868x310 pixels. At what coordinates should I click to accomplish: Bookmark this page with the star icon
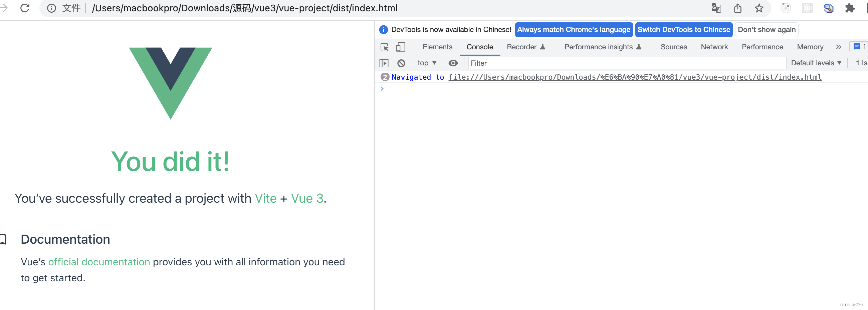tap(759, 8)
